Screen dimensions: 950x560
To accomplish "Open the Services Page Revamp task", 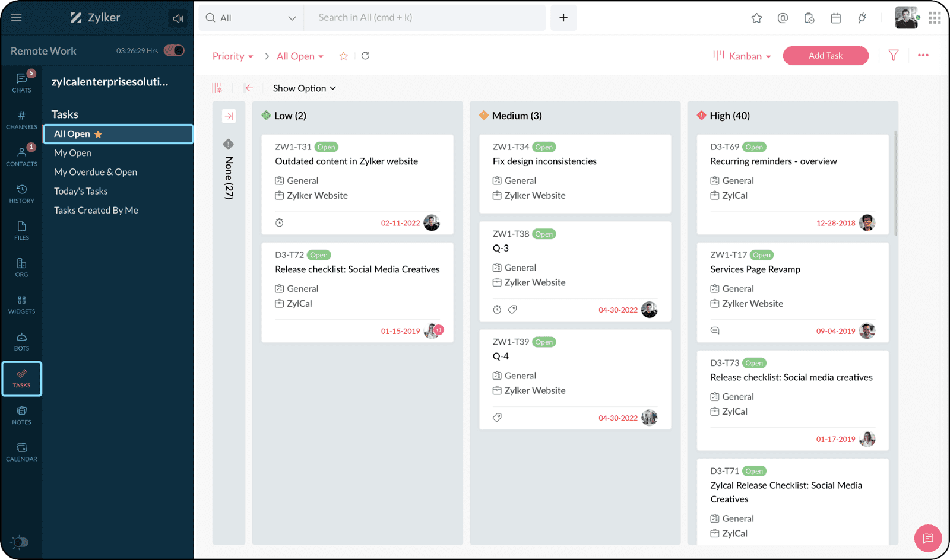I will pyautogui.click(x=755, y=269).
